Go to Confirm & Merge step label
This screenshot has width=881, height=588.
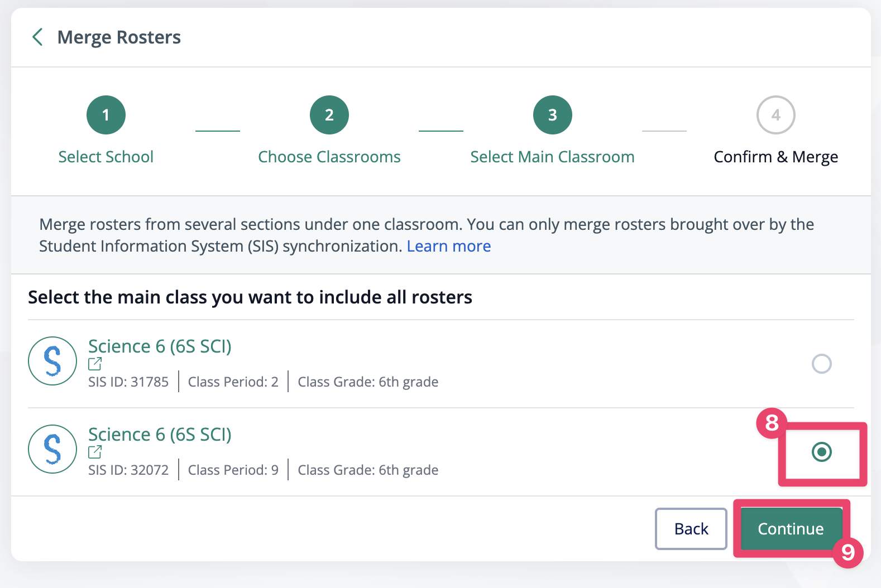click(x=775, y=157)
